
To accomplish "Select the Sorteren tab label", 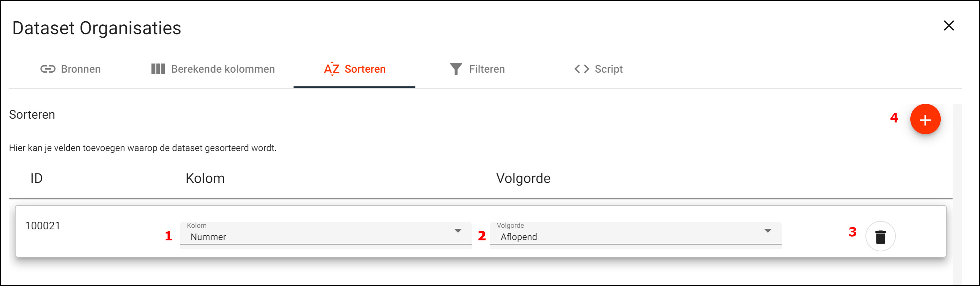I will coord(365,69).
